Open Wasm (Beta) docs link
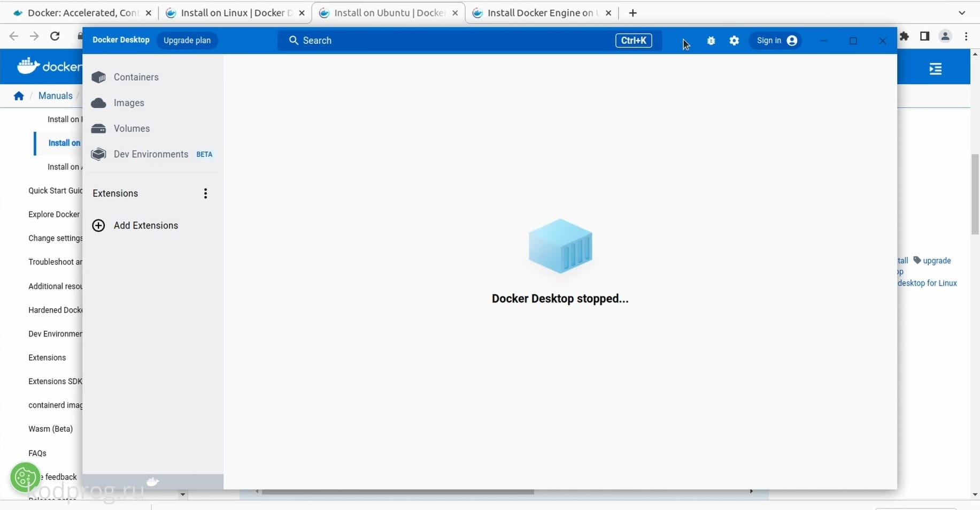 point(50,429)
